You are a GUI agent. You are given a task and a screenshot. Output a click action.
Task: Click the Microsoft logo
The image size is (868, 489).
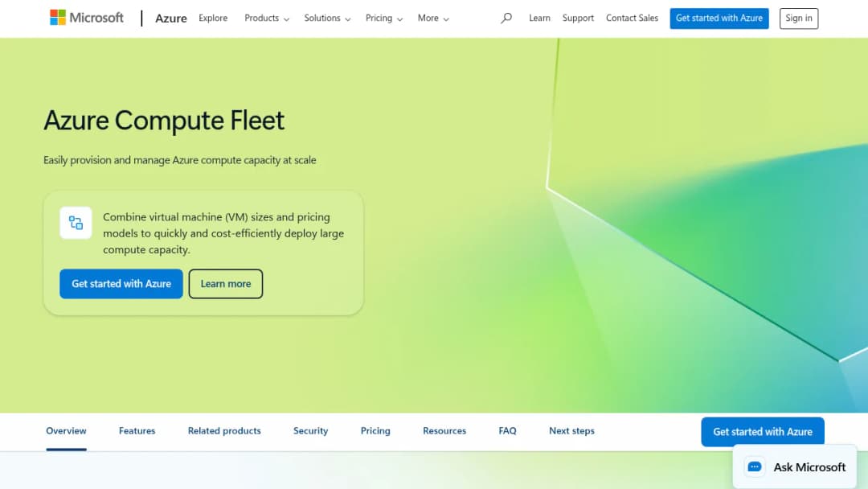[87, 18]
